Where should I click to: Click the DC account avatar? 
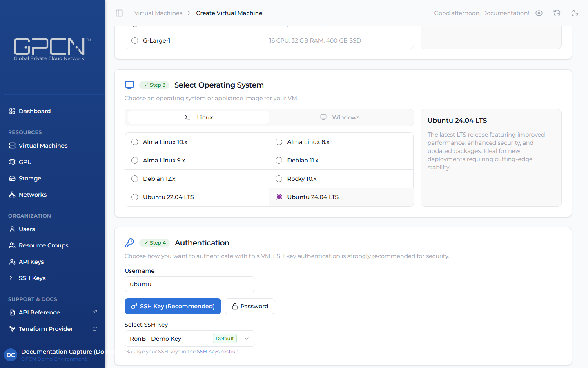click(x=11, y=355)
